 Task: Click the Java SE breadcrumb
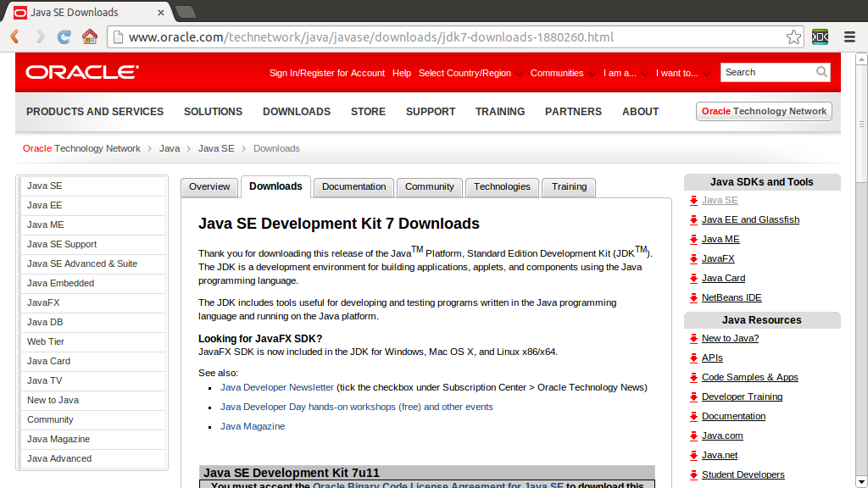click(216, 148)
